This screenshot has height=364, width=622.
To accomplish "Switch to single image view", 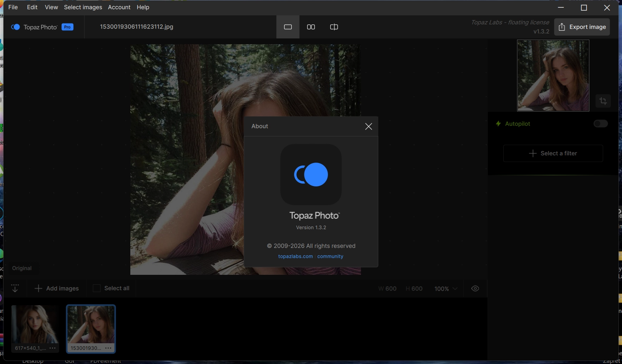I will 288,27.
